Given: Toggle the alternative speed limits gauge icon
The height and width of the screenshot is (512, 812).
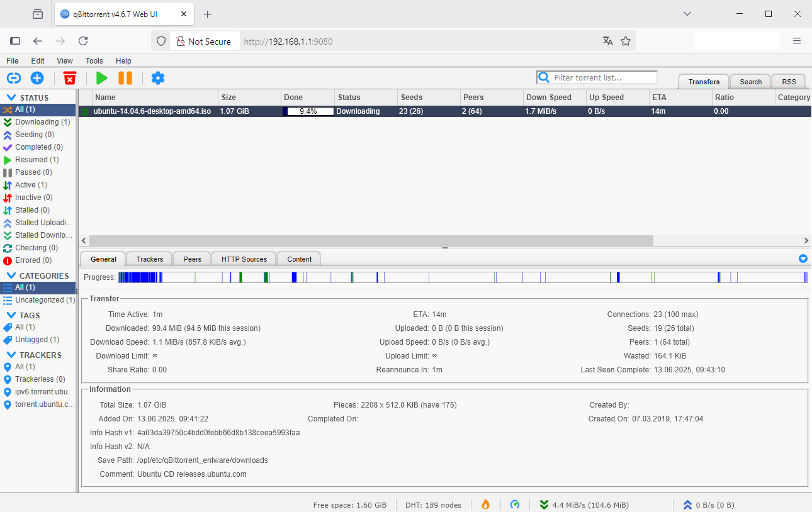Looking at the screenshot, I should [515, 504].
